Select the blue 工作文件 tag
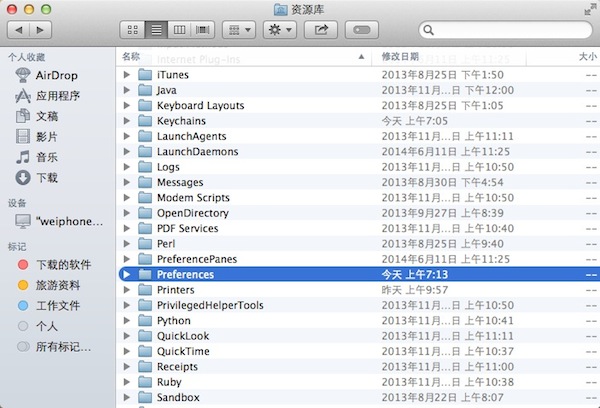Screen dimensions: 600x408 (49, 305)
